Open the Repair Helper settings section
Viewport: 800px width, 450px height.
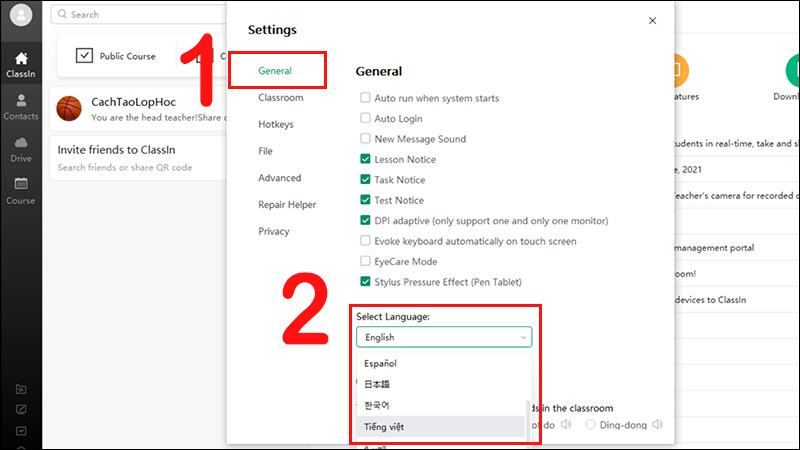point(287,205)
